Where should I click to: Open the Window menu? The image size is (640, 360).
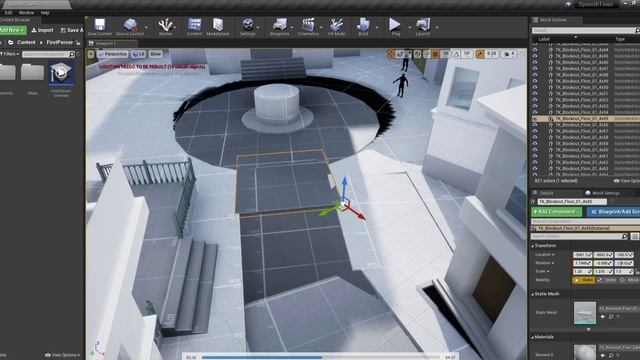click(x=27, y=13)
